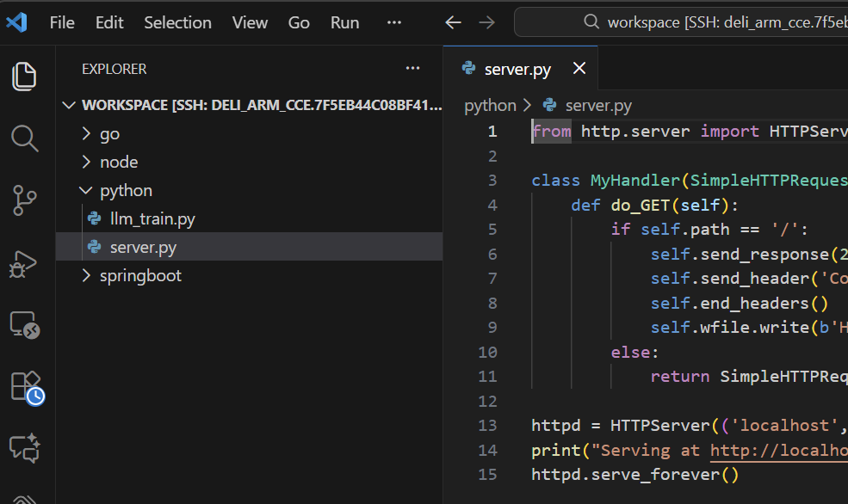848x504 pixels.
Task: Close the server.py editor tab
Action: click(579, 69)
